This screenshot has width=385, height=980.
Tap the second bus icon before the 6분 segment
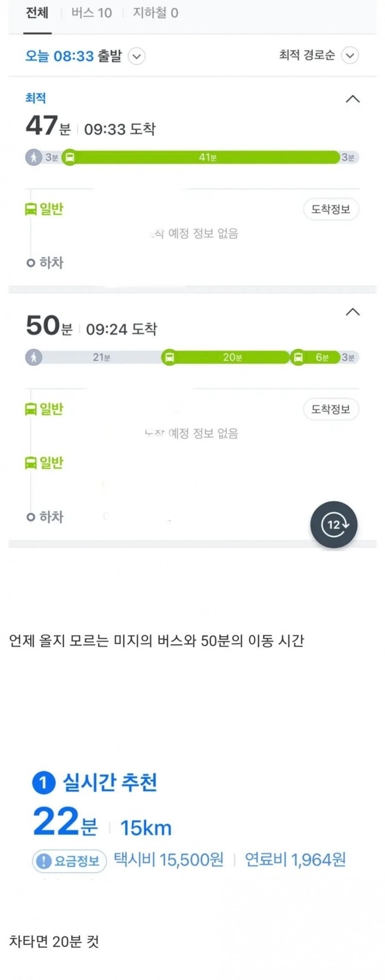298,357
